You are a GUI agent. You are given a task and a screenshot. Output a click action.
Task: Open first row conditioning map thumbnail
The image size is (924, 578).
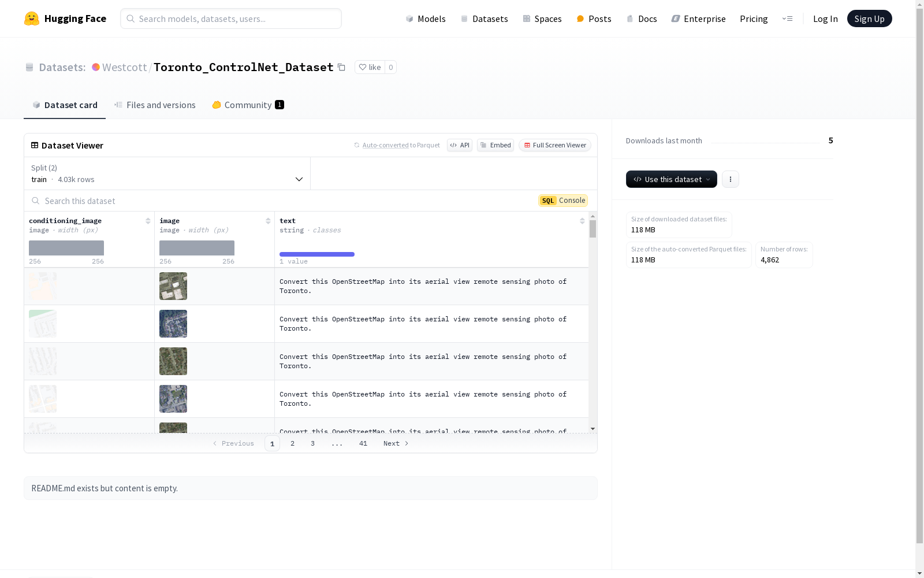pos(43,286)
